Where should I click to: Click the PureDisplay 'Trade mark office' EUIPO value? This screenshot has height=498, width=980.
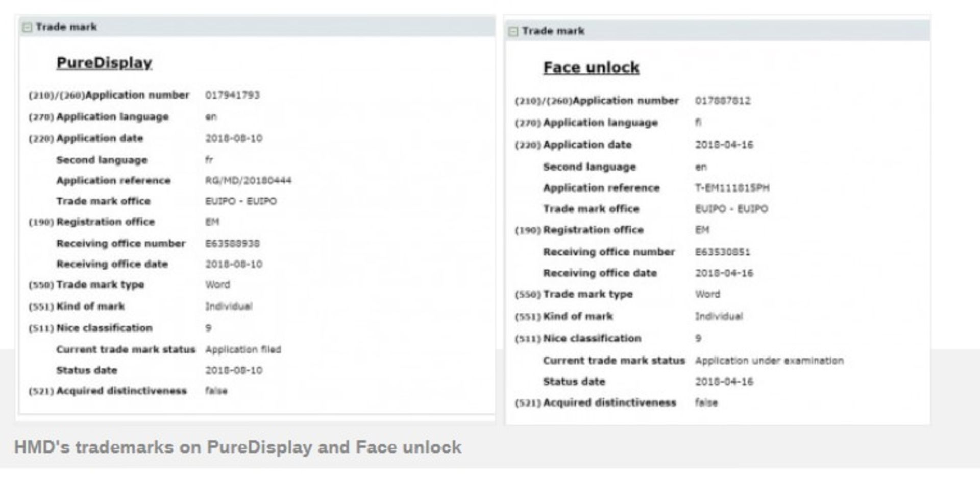pyautogui.click(x=241, y=201)
